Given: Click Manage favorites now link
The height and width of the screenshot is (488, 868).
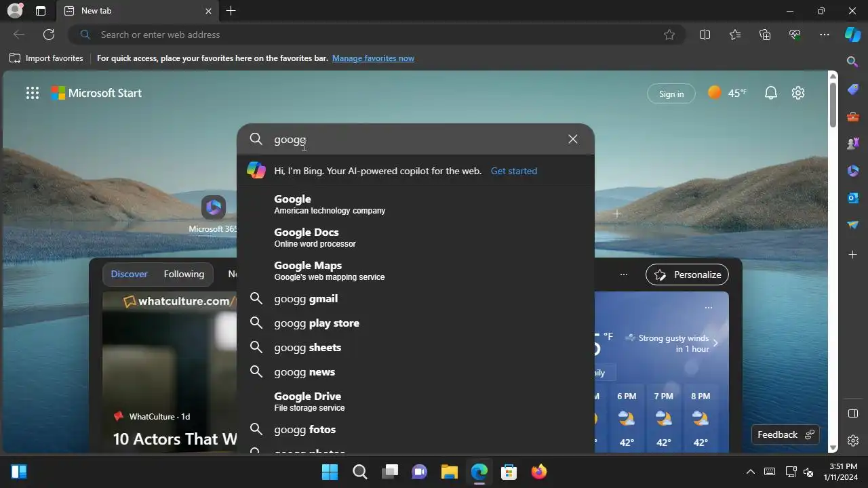Looking at the screenshot, I should click(x=373, y=58).
